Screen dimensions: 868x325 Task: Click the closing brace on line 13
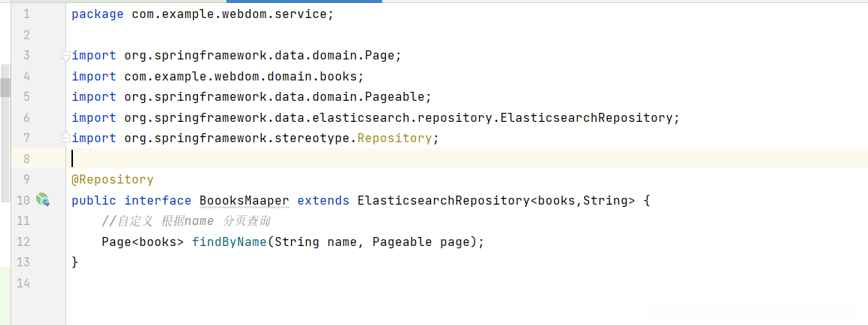(75, 262)
